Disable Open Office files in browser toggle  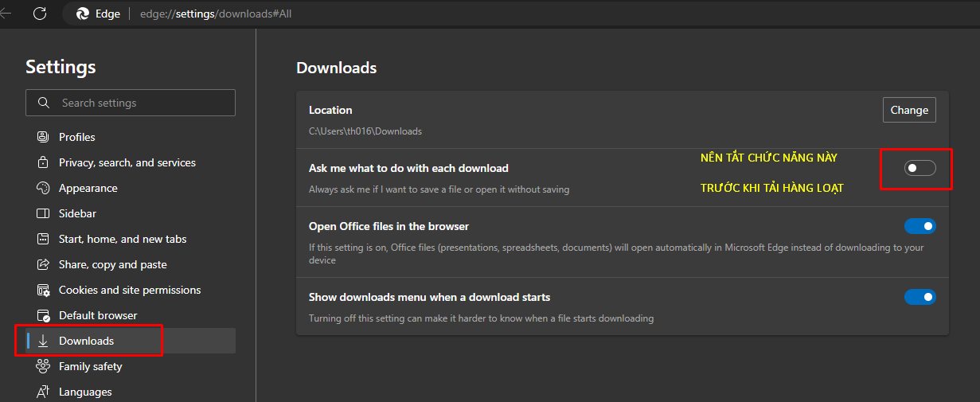[919, 227]
